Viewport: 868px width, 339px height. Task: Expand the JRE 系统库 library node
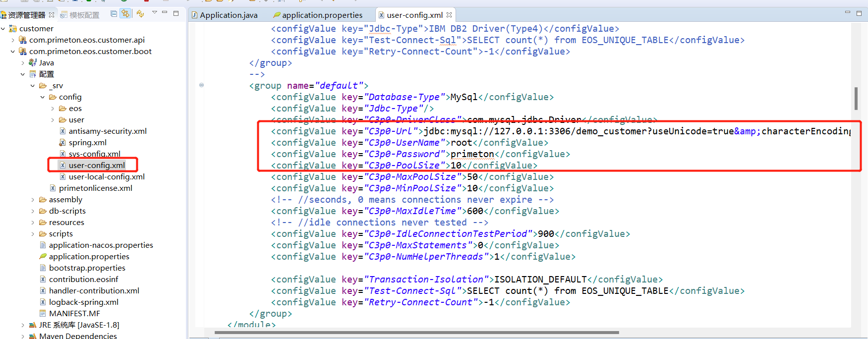23,325
